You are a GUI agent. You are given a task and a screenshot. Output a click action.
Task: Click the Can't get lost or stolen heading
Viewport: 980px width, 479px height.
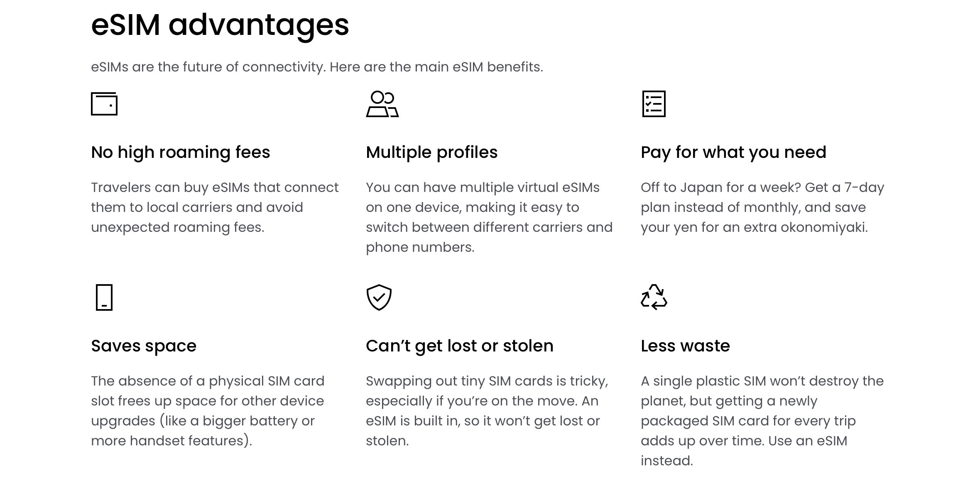point(460,346)
